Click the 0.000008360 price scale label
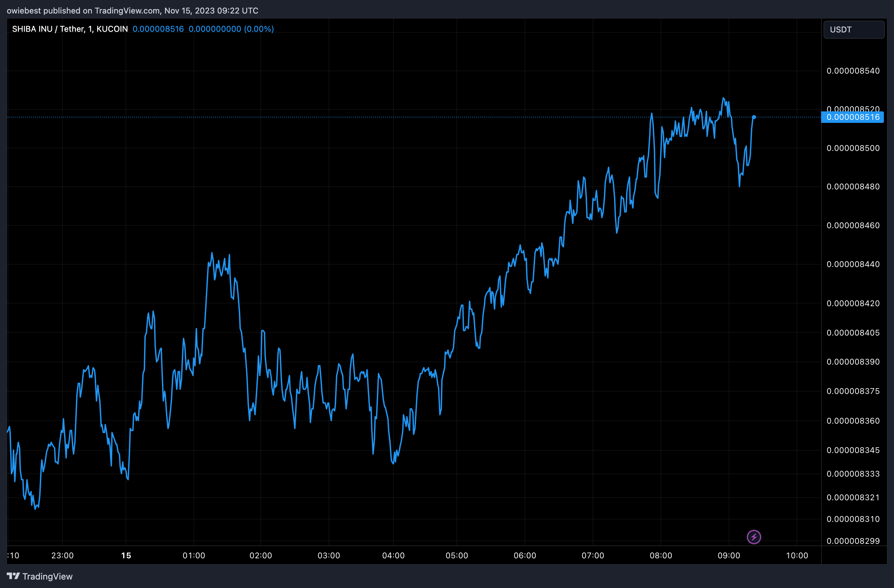Screen dimensions: 894x588 click(x=853, y=421)
